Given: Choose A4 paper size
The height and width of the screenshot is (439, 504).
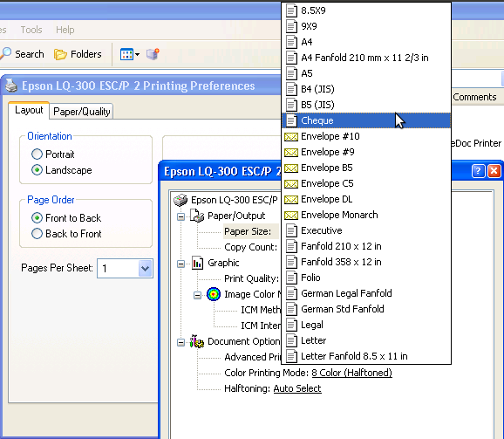Looking at the screenshot, I should (x=366, y=42).
